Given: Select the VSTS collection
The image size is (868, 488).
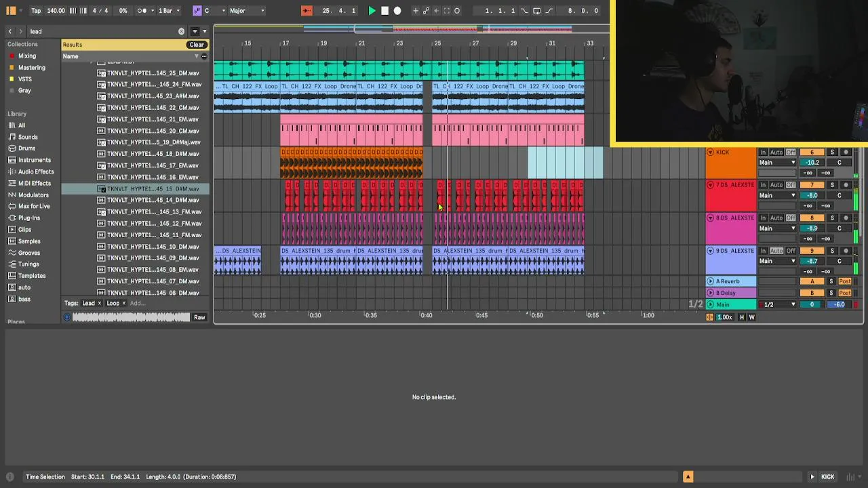Looking at the screenshot, I should coord(25,79).
